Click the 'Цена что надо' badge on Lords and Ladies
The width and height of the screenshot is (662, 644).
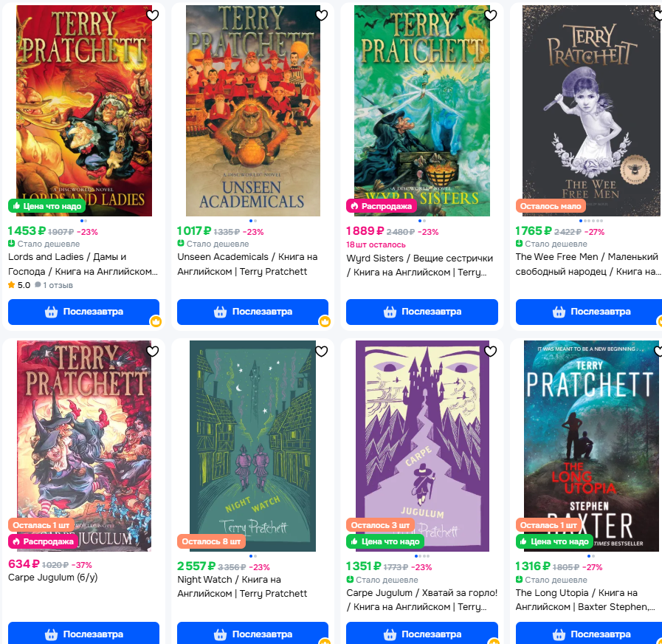pyautogui.click(x=46, y=206)
